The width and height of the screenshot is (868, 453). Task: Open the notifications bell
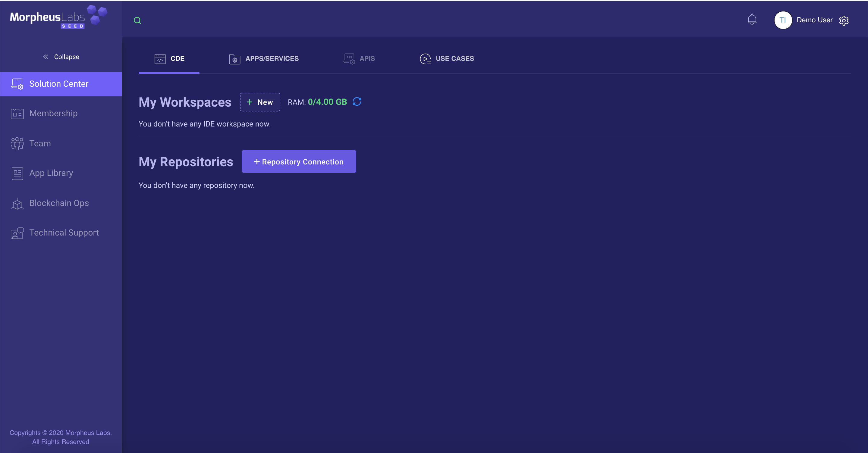point(752,20)
